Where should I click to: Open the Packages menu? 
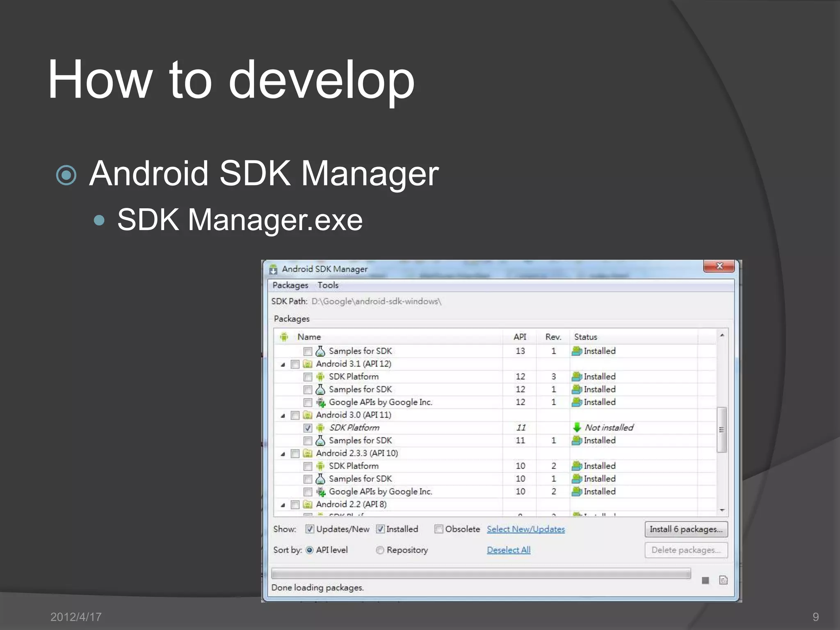(290, 285)
